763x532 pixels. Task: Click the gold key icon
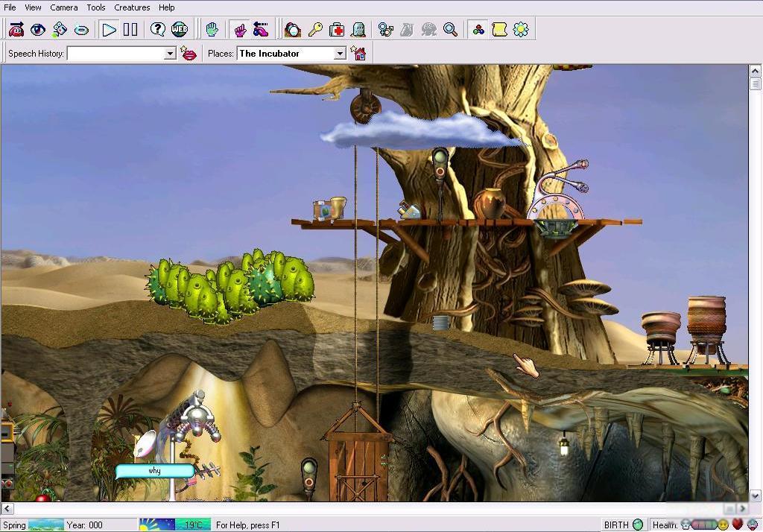[315, 30]
